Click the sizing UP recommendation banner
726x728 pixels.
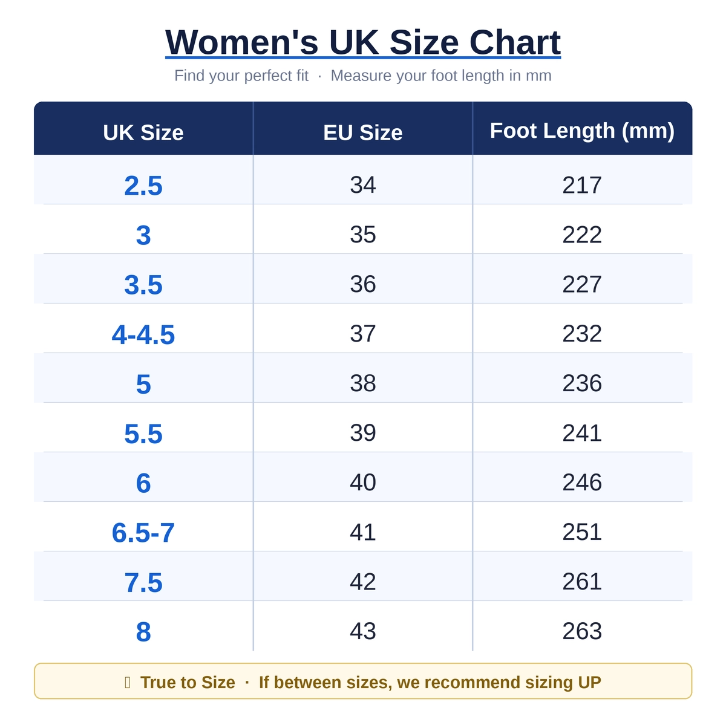click(363, 681)
